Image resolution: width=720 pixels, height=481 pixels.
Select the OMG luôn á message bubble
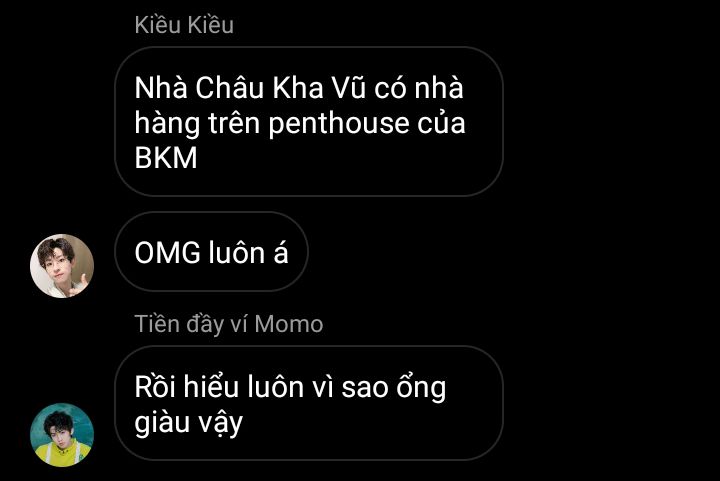click(211, 252)
